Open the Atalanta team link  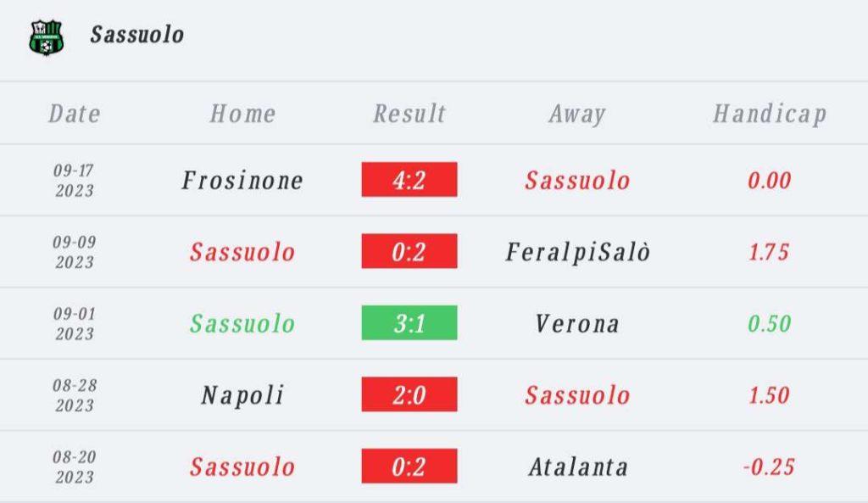click(577, 467)
